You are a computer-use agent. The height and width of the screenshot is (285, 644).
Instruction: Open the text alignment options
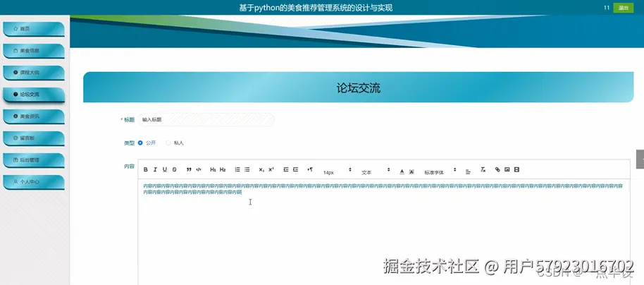pos(468,172)
